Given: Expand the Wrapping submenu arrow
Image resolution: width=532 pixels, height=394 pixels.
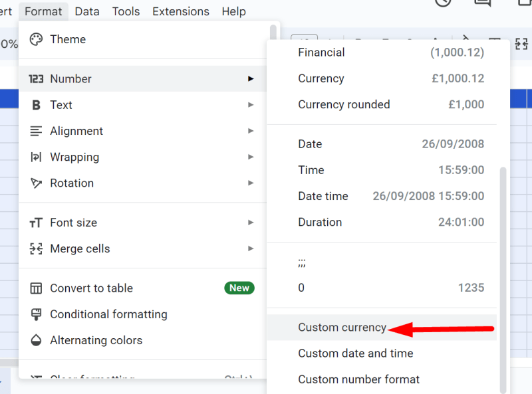Looking at the screenshot, I should 251,157.
